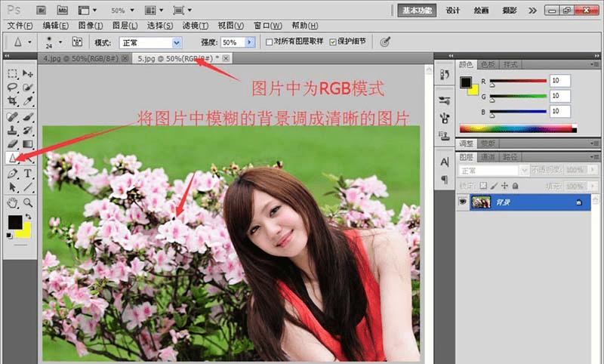The height and width of the screenshot is (364, 604).
Task: Open the Paragraph panel icon
Action: point(445,180)
